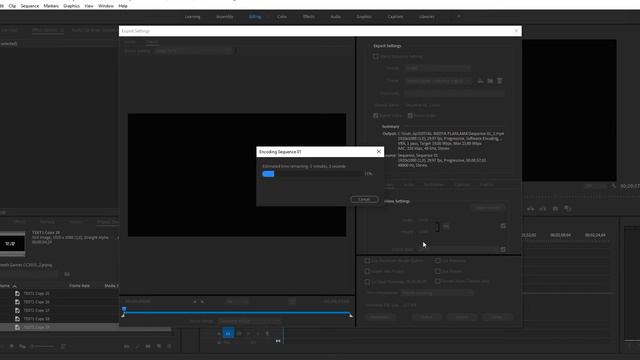Click the Clear trash icon in Project panel footer
This screenshot has width=640, height=360.
pyautogui.click(x=169, y=346)
